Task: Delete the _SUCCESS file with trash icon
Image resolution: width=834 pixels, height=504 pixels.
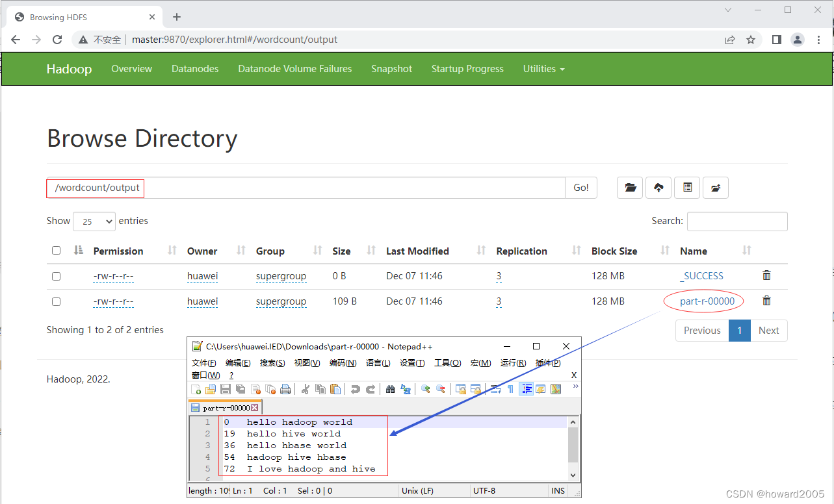Action: click(x=766, y=275)
